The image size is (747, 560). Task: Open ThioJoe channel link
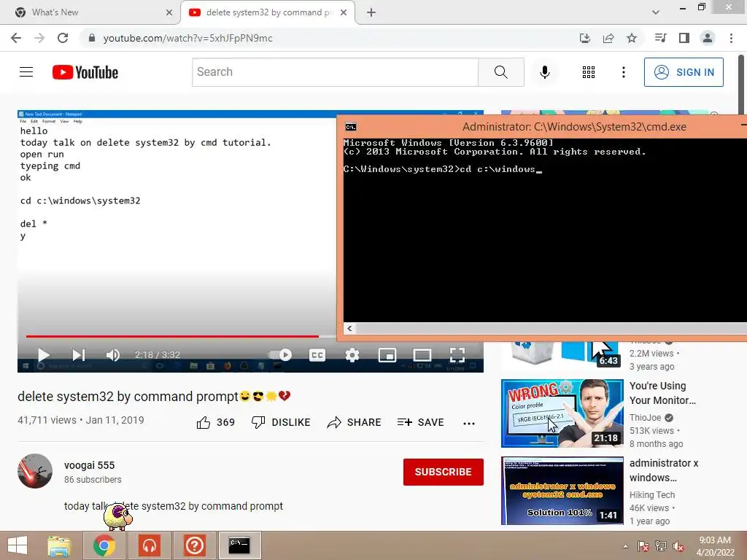coord(645,418)
